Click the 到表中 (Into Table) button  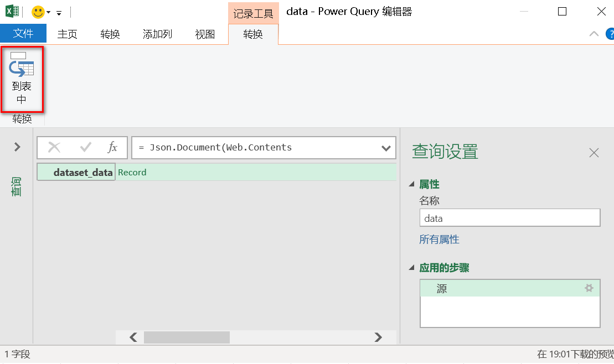pyautogui.click(x=22, y=79)
